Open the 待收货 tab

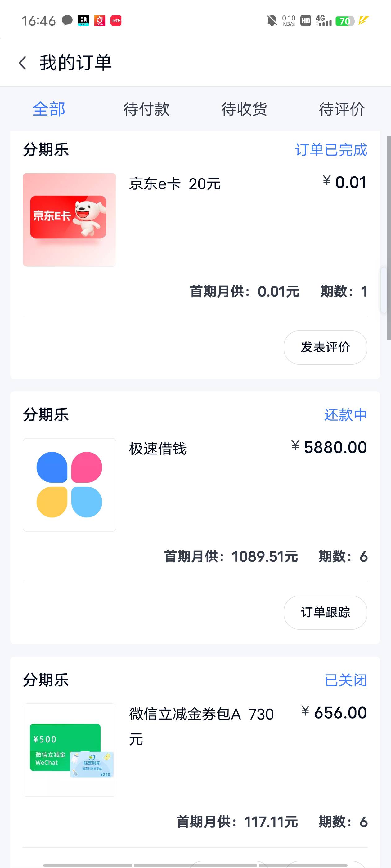(244, 109)
